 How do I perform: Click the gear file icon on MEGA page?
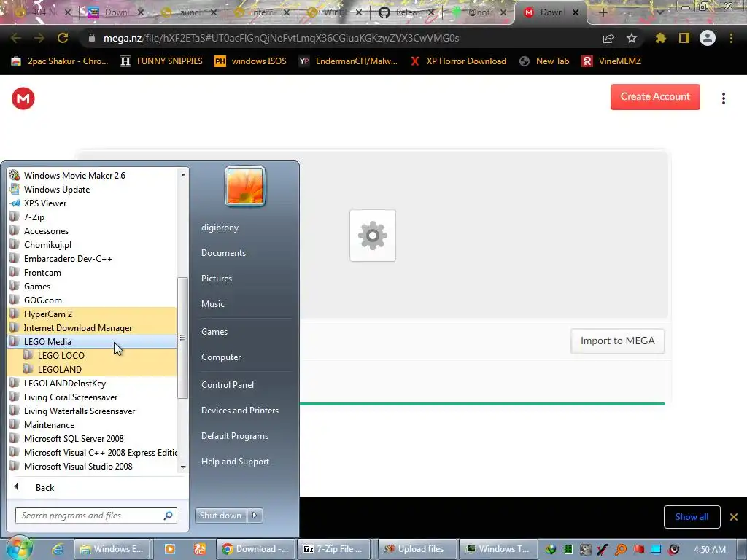click(x=373, y=236)
